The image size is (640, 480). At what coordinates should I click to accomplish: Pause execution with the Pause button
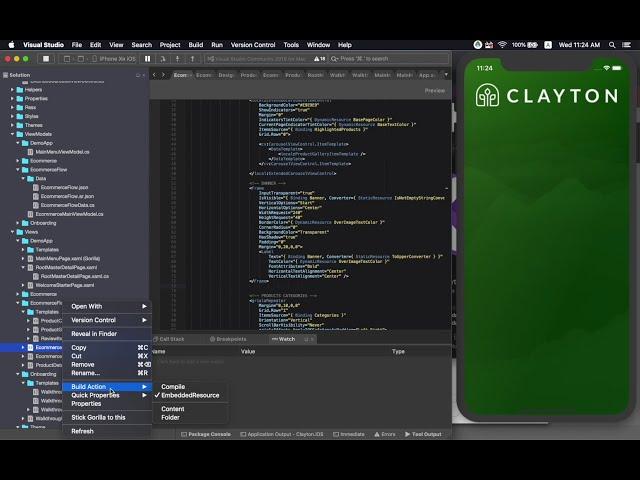point(147,59)
